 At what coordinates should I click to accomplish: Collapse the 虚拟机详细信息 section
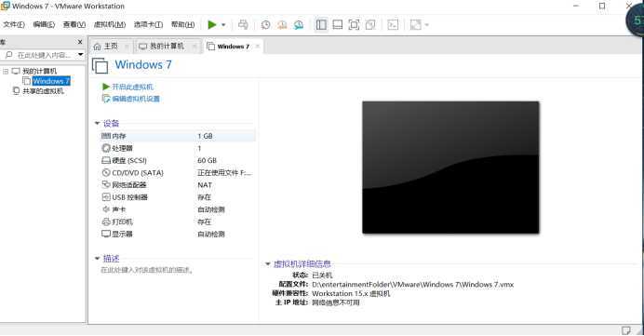[x=268, y=263]
